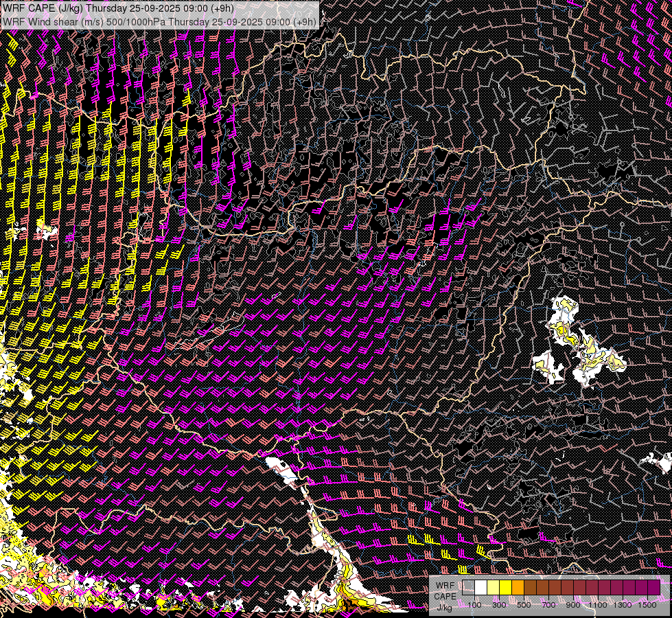The image size is (672, 618).
Task: Select the first grey legend swatch
Action: 468,588
